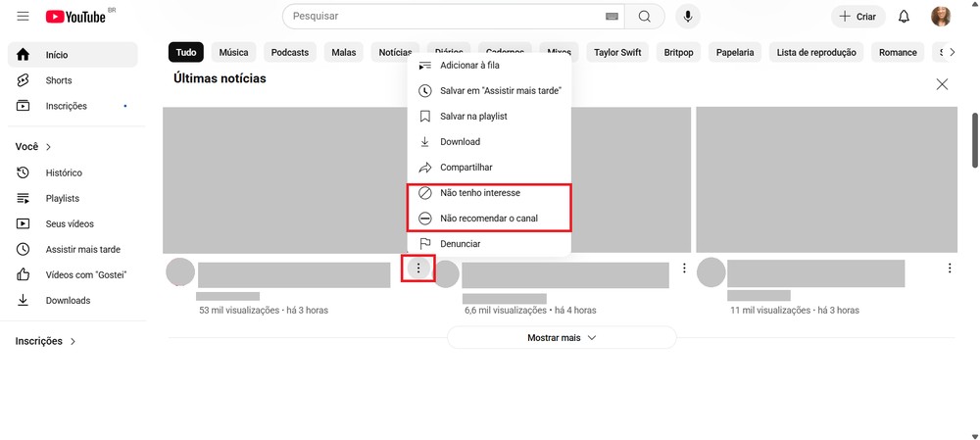
Task: Choose Não recomendar o canal
Action: coord(489,219)
